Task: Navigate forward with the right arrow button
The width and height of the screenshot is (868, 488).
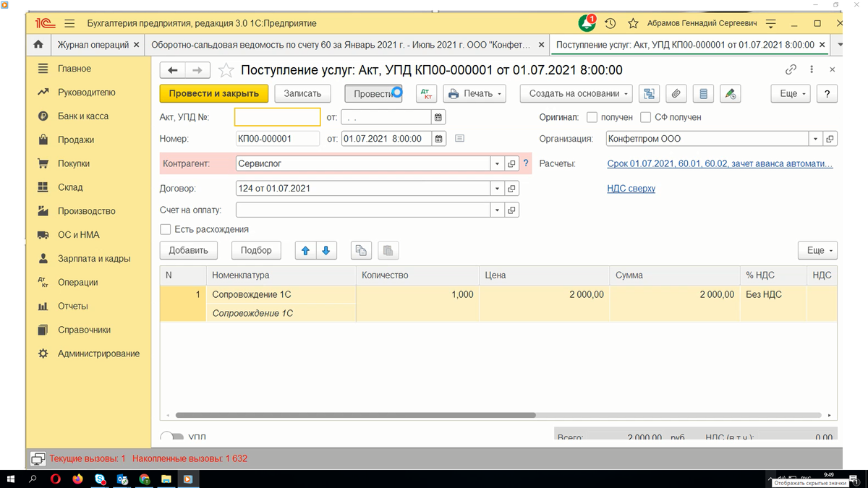Action: coord(197,70)
